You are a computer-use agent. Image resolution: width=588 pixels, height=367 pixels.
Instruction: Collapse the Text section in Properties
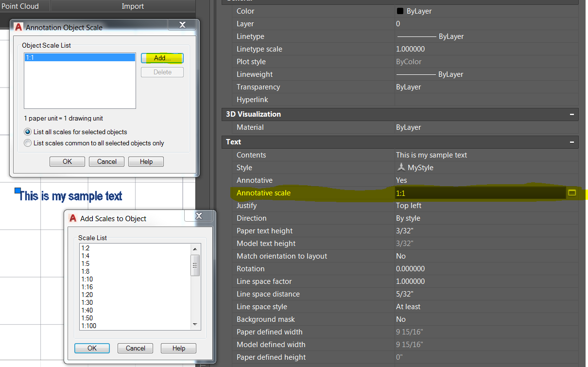tap(573, 142)
